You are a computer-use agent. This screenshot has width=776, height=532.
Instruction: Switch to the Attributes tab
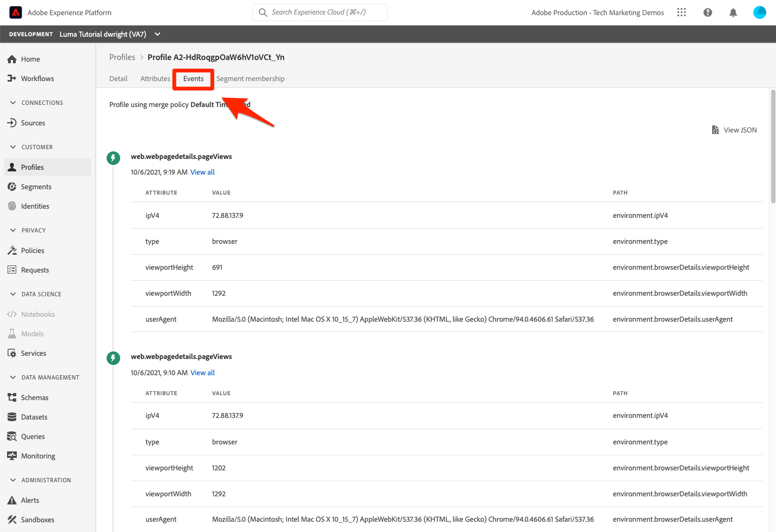(155, 79)
